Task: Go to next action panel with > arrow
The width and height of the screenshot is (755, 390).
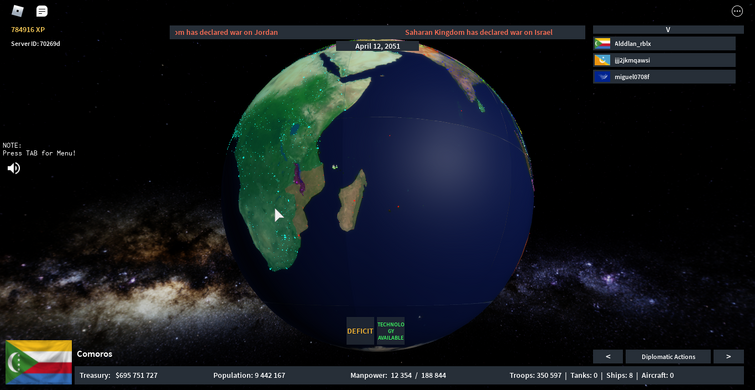Action: (728, 357)
